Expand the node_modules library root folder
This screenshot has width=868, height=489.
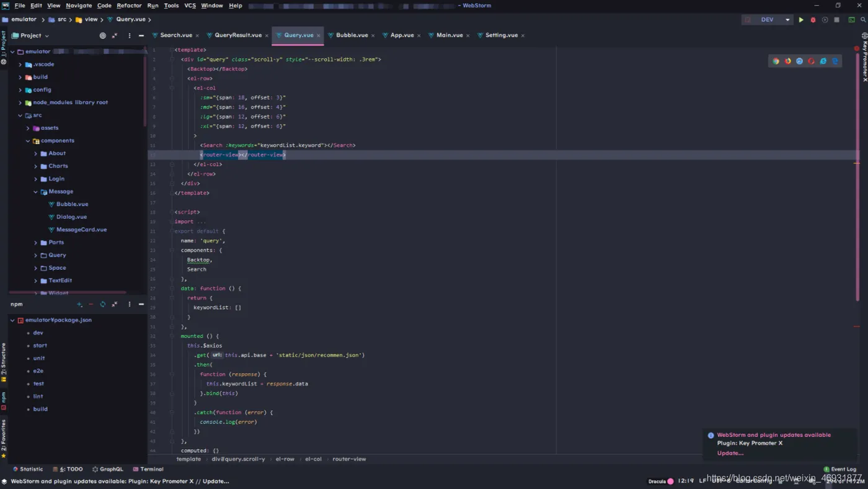click(20, 102)
